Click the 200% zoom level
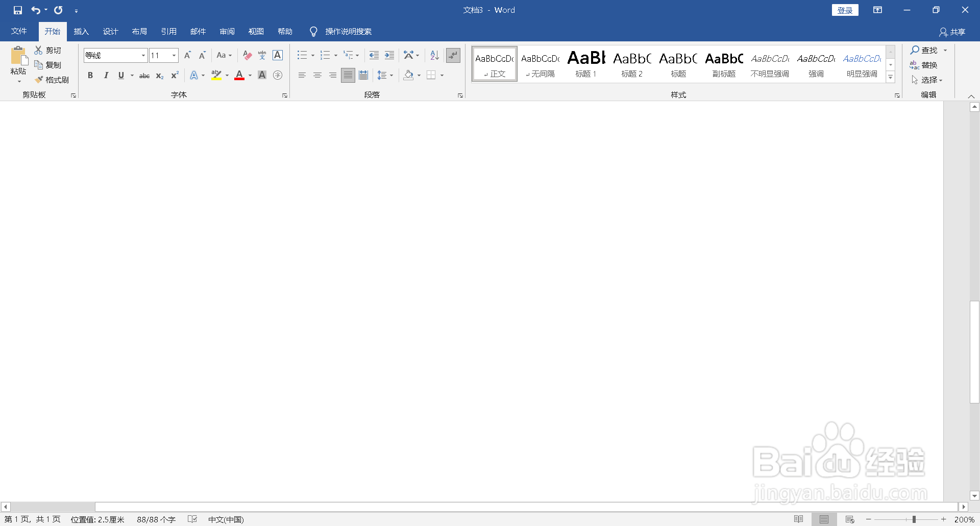This screenshot has width=980, height=526. click(x=964, y=519)
